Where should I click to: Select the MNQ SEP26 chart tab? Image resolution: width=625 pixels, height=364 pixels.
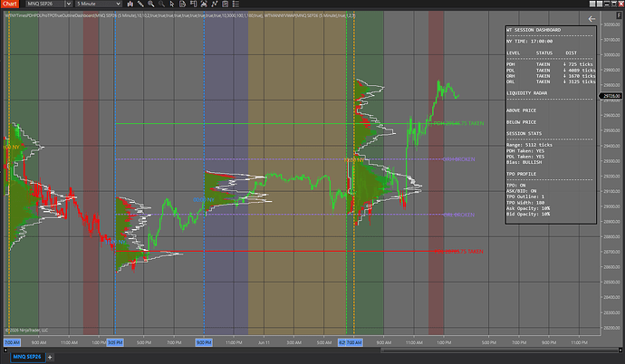[26, 357]
